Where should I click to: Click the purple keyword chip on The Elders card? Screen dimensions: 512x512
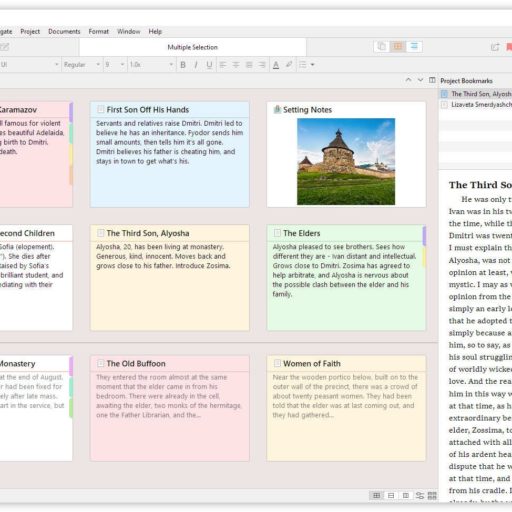(424, 236)
